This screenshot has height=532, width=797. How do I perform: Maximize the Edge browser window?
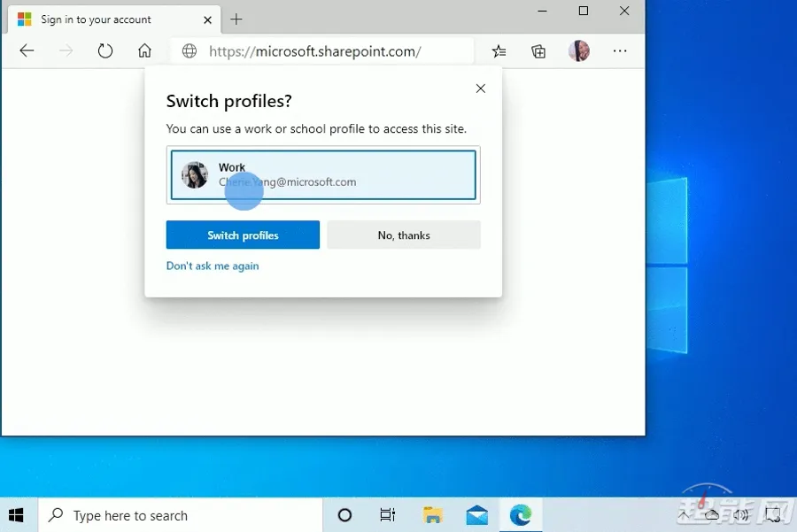click(x=584, y=11)
